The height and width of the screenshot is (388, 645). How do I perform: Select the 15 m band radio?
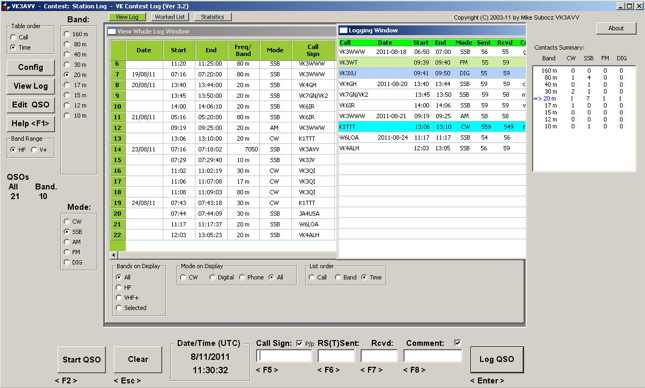click(67, 95)
